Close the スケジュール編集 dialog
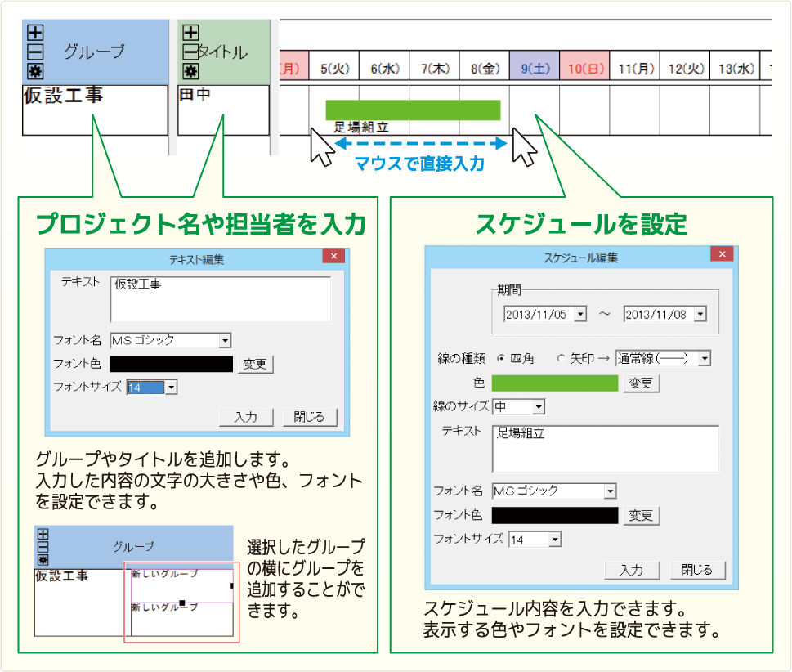 pos(722,253)
